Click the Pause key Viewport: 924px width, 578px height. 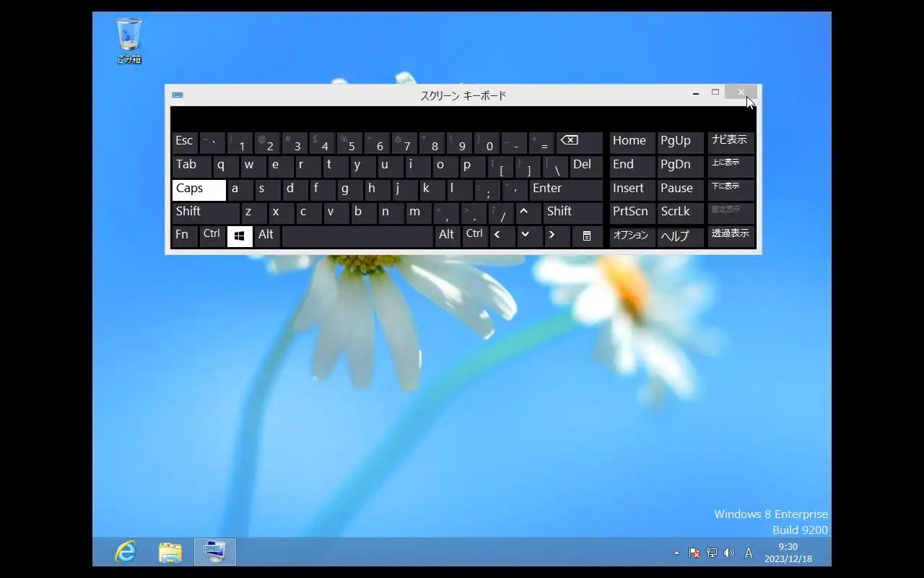pyautogui.click(x=680, y=189)
